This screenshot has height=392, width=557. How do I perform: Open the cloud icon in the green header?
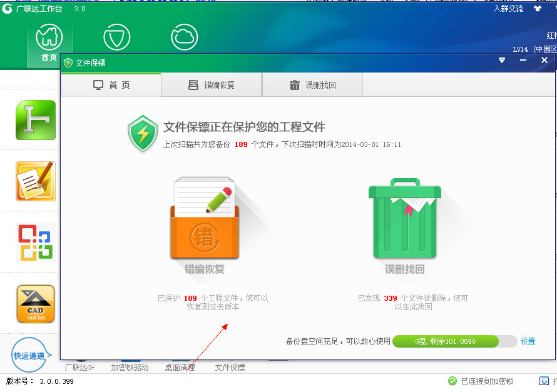pyautogui.click(x=185, y=38)
